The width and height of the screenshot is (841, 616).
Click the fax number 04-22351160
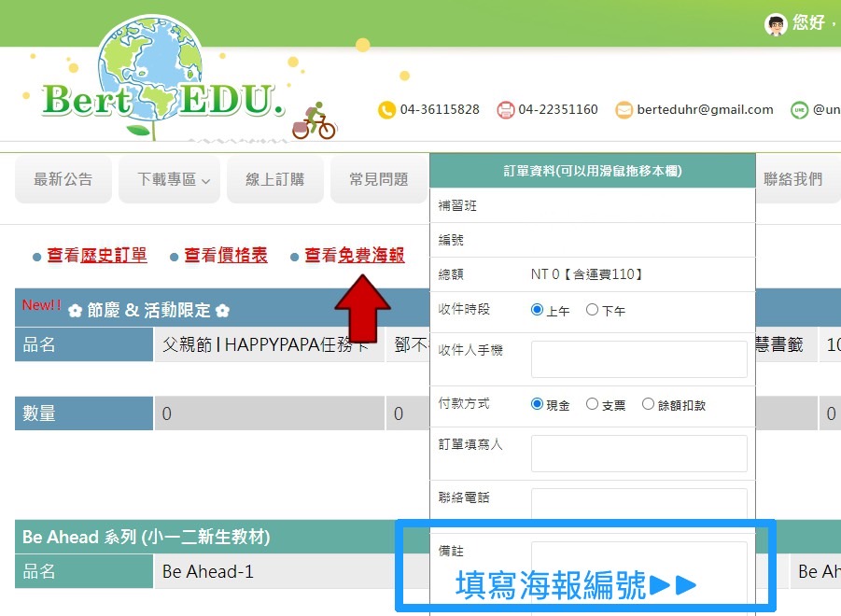[558, 110]
